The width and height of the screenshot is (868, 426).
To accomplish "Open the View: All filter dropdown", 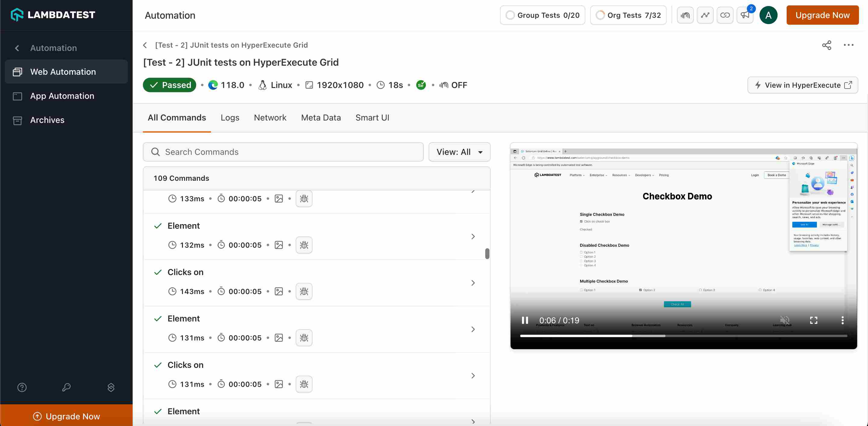I will click(459, 152).
